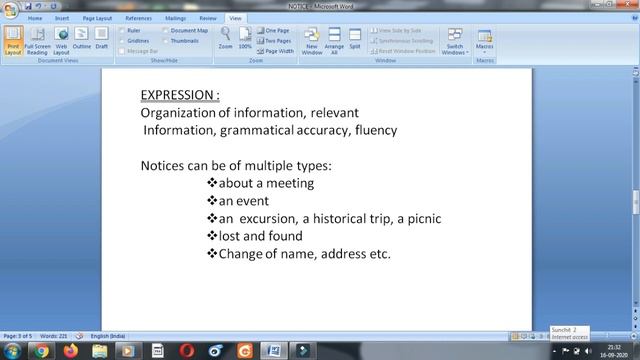Save the document from the quick access toolbar
640x360 pixels.
click(28, 6)
